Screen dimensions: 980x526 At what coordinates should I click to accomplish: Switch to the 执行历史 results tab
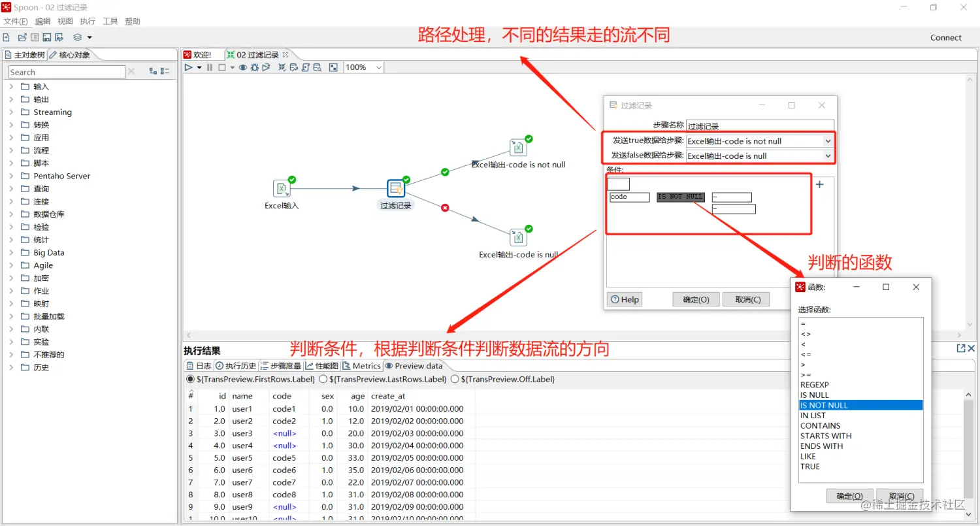(236, 366)
